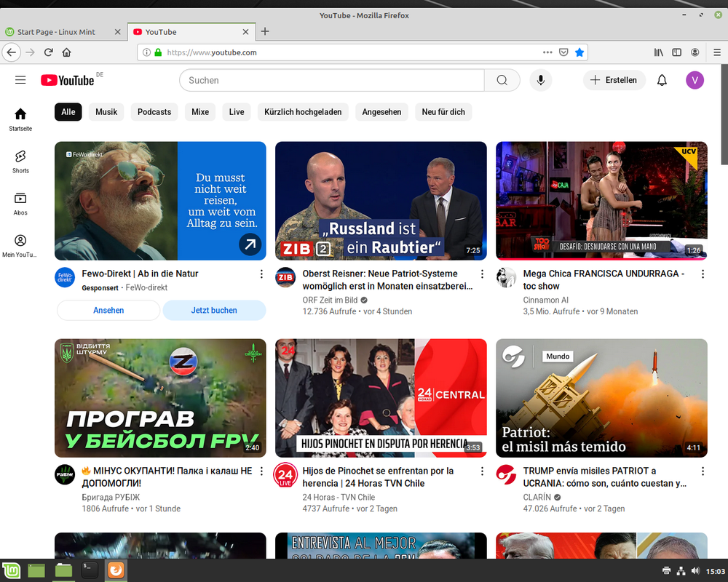Screen dimensions: 728x582
Task: Close the Start Page - Linux Mint tab
Action: point(117,32)
